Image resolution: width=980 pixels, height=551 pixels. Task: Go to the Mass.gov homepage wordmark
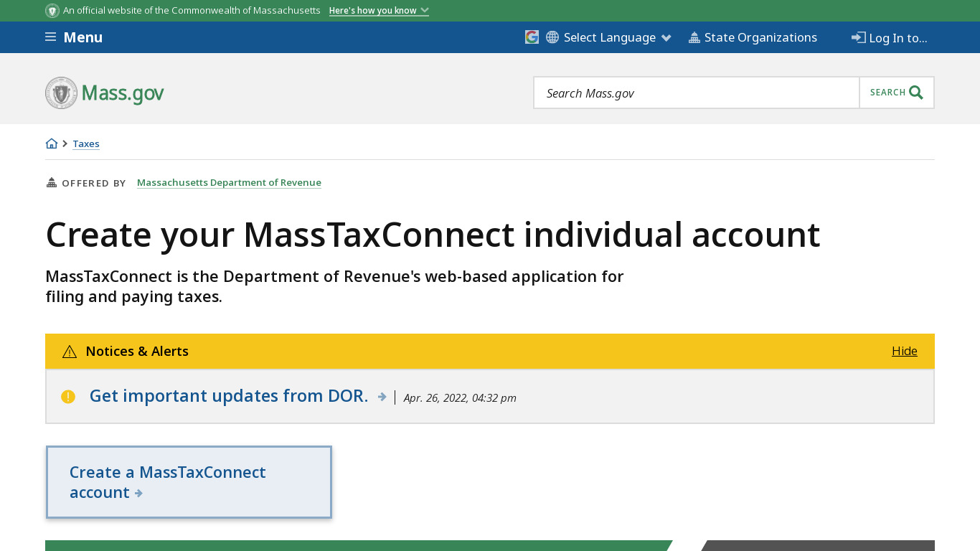123,93
